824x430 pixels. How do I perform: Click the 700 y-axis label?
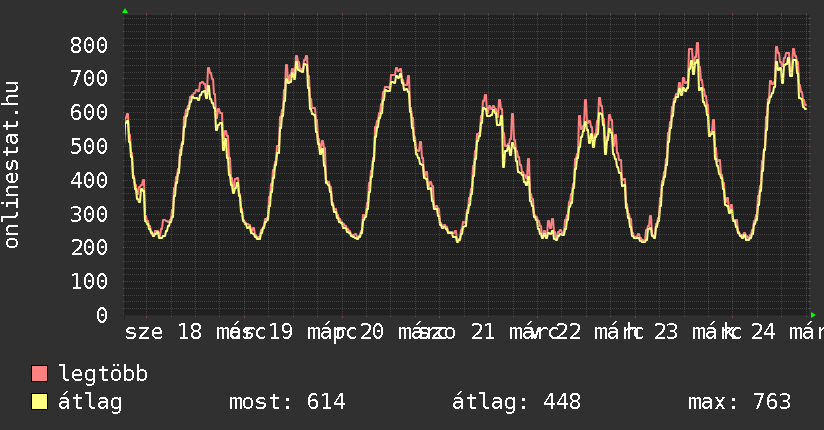pos(89,79)
